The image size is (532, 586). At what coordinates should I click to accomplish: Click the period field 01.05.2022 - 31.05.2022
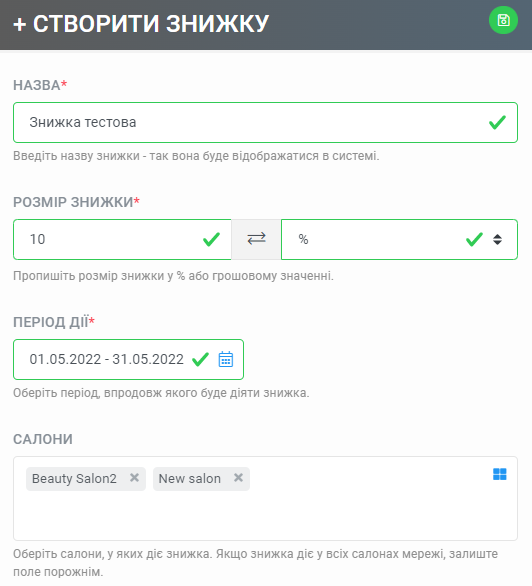coord(128,359)
